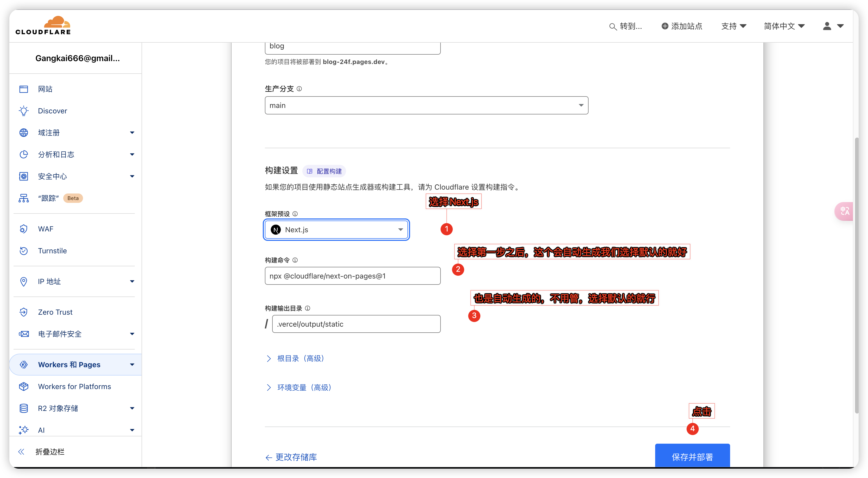Select Workers 和 Pages in the sidebar
Screen dimensions: 868x478
[69, 364]
